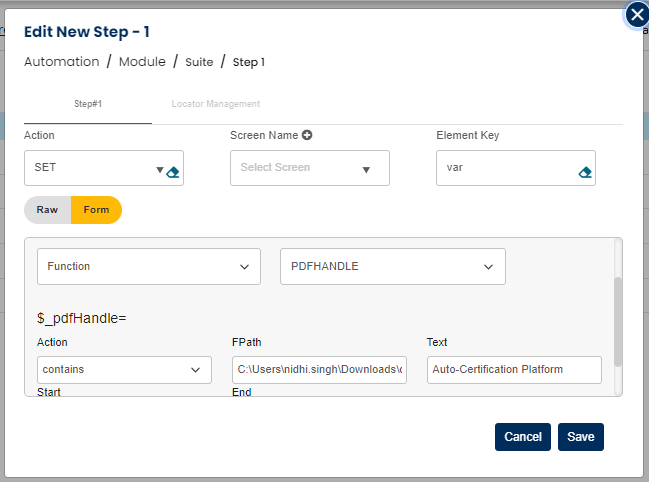This screenshot has height=482, width=649.
Task: Click the vertical scrollbar in form panel
Action: (x=618, y=320)
